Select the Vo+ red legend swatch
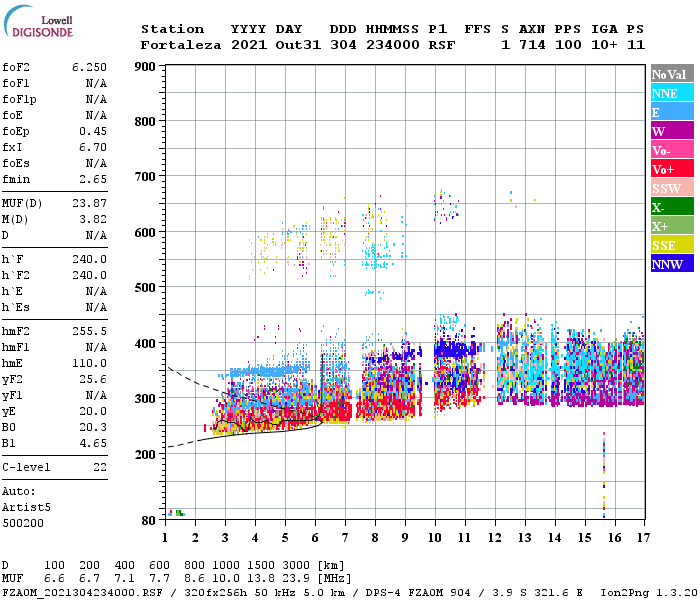This screenshot has height=600, width=700. click(672, 169)
